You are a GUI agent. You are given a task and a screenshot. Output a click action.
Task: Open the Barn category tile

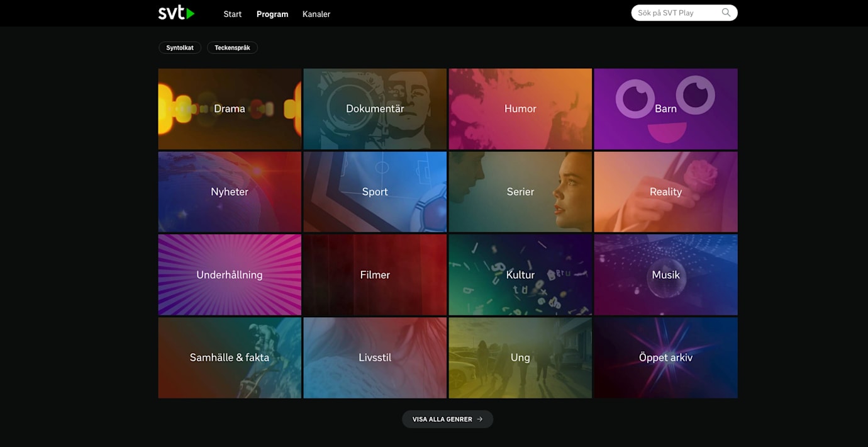click(665, 109)
